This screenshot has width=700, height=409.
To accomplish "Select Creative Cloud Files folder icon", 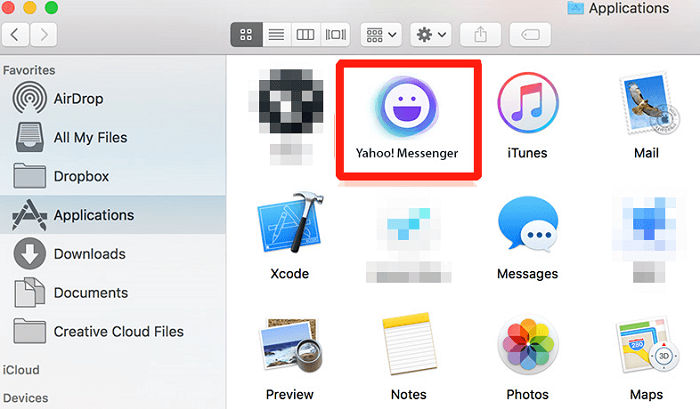I will tap(29, 331).
